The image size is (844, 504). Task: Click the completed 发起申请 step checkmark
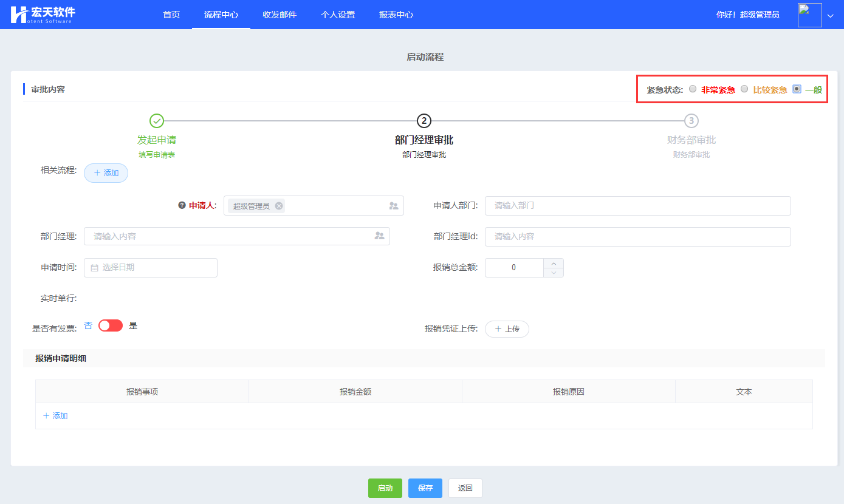(x=157, y=121)
